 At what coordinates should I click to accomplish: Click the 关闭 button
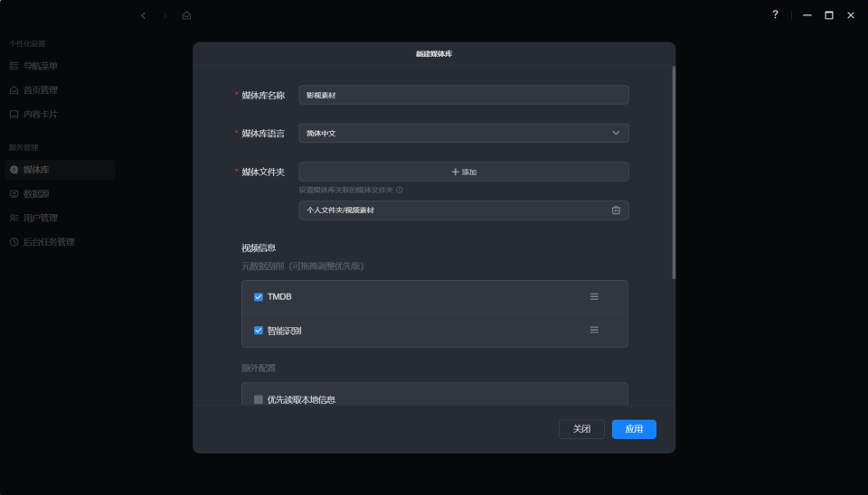click(x=581, y=429)
